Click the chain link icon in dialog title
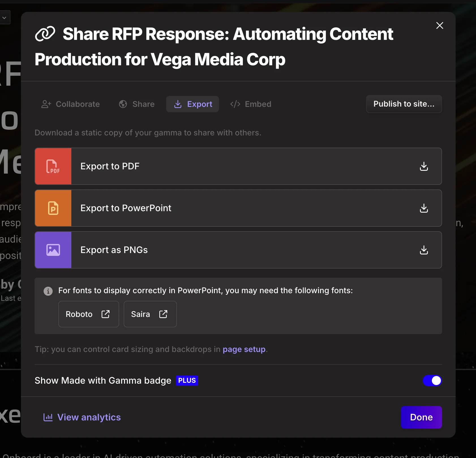The width and height of the screenshot is (476, 458). coord(45,34)
